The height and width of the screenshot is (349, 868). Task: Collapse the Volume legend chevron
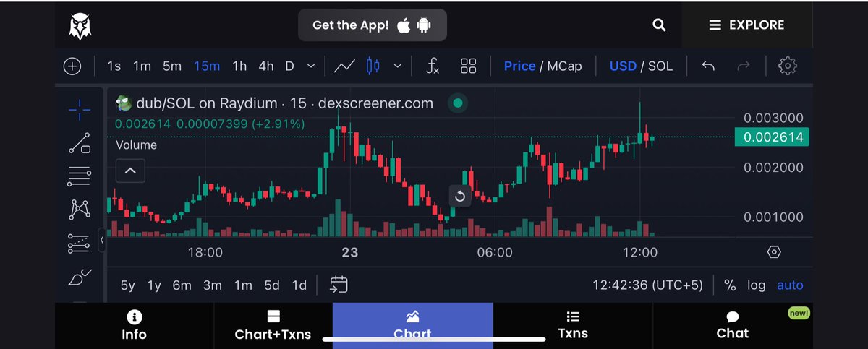130,171
